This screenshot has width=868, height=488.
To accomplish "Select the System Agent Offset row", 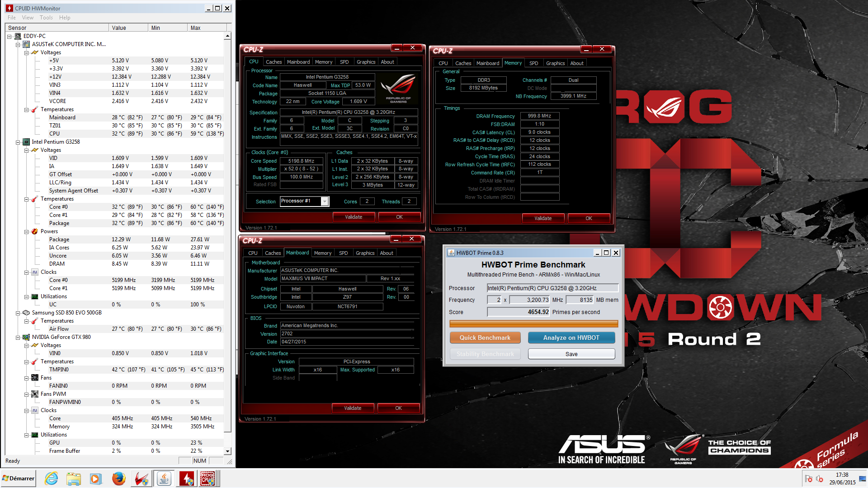I will coord(114,191).
